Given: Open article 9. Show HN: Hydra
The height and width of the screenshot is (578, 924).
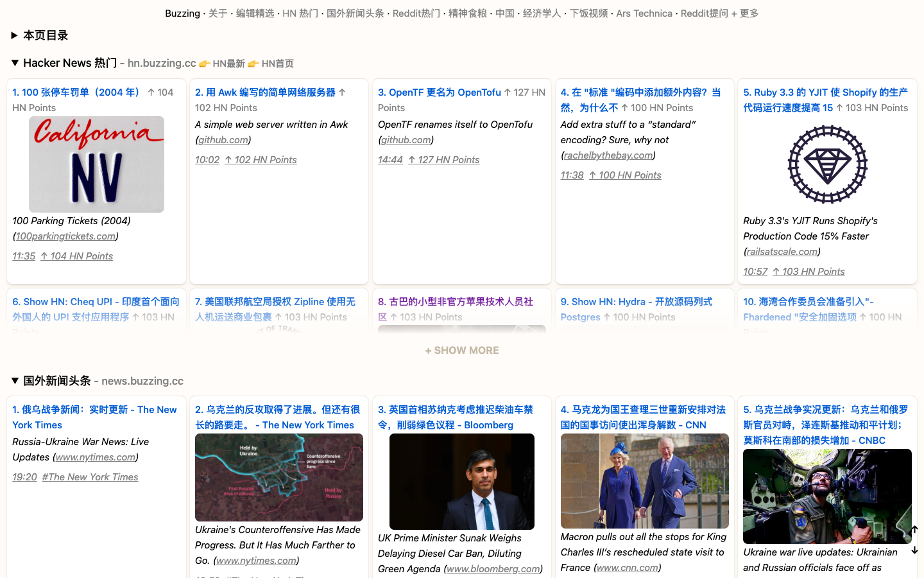Looking at the screenshot, I should pos(637,309).
